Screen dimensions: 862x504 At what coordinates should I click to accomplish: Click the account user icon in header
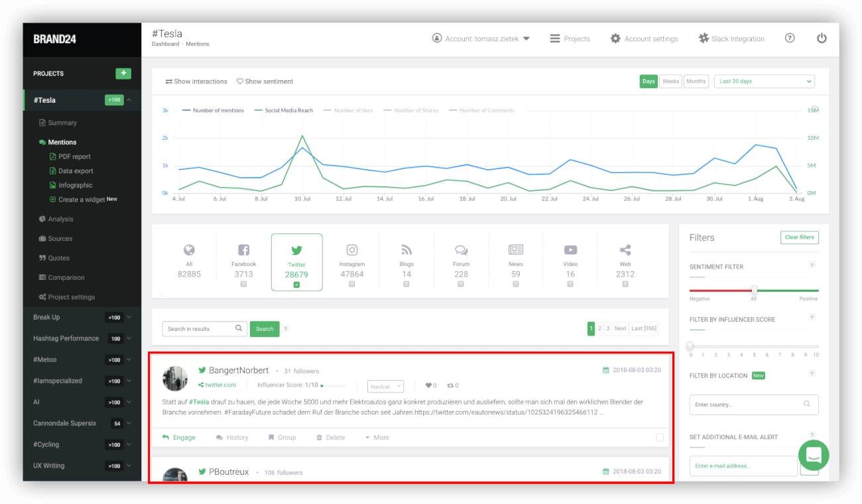pyautogui.click(x=437, y=38)
